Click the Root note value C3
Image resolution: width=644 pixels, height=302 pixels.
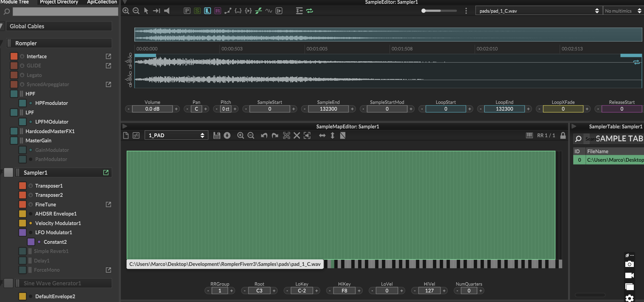click(259, 291)
